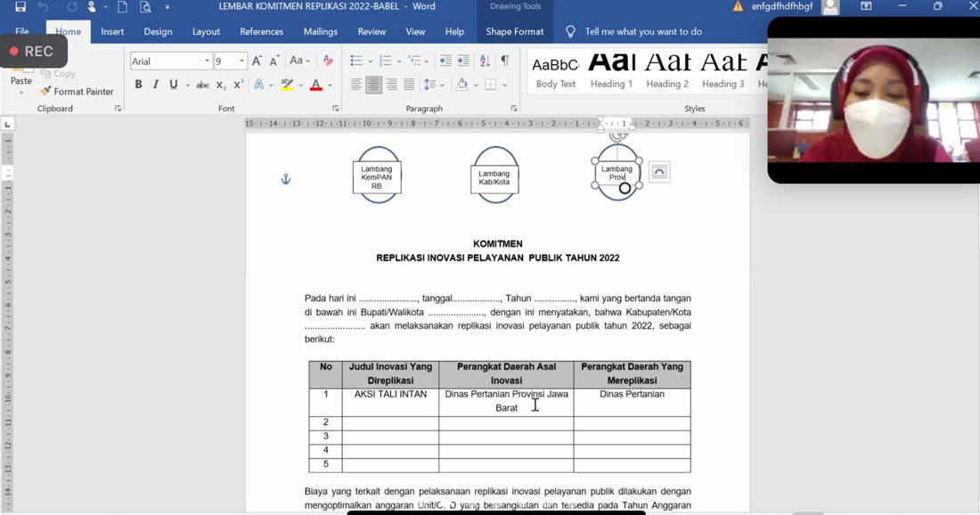Insert a numbered list
This screenshot has width=980, height=515.
386,61
